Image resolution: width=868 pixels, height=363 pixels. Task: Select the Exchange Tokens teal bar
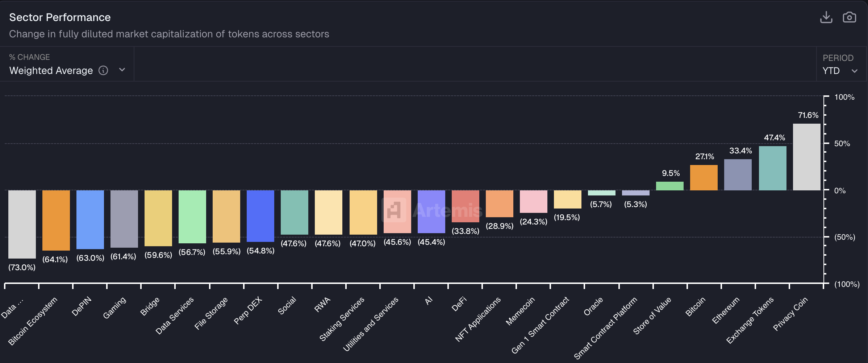click(772, 168)
